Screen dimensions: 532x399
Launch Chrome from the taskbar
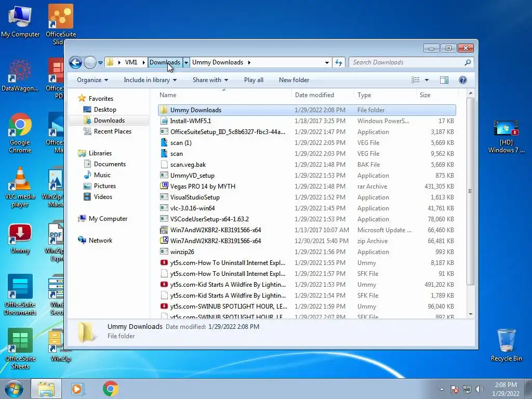coord(110,389)
